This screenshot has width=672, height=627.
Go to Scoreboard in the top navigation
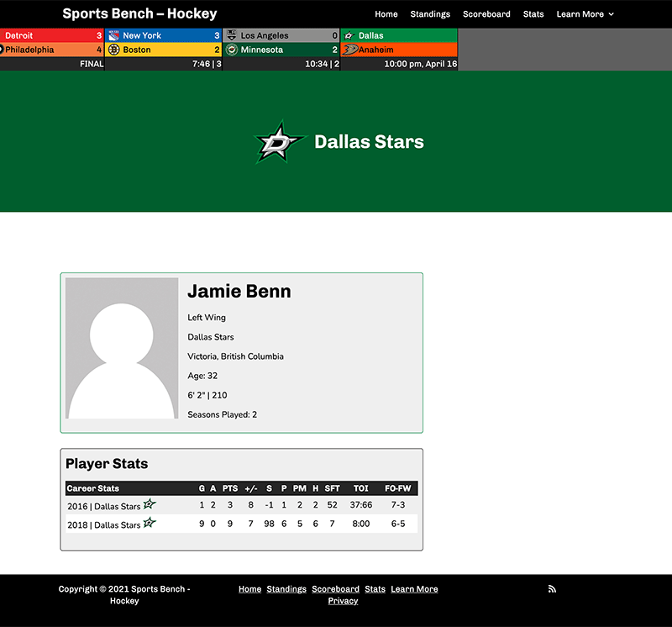pyautogui.click(x=486, y=14)
